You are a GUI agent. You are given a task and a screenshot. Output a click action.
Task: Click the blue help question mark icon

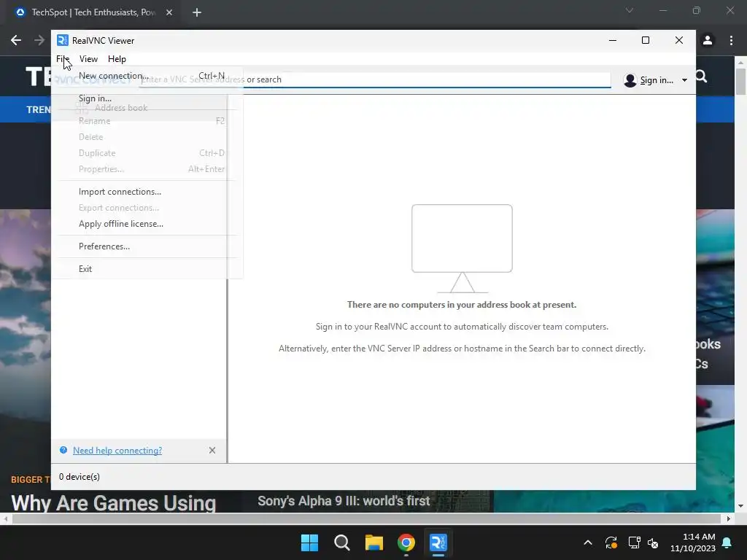click(x=63, y=450)
